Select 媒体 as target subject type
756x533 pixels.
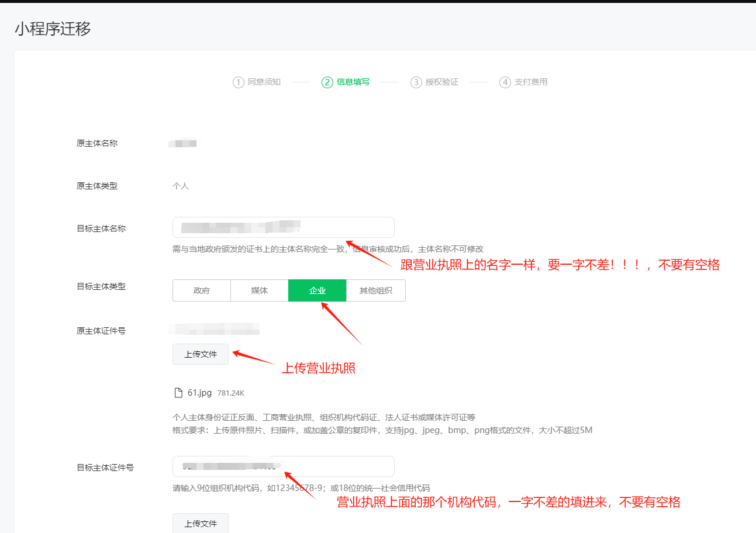259,290
